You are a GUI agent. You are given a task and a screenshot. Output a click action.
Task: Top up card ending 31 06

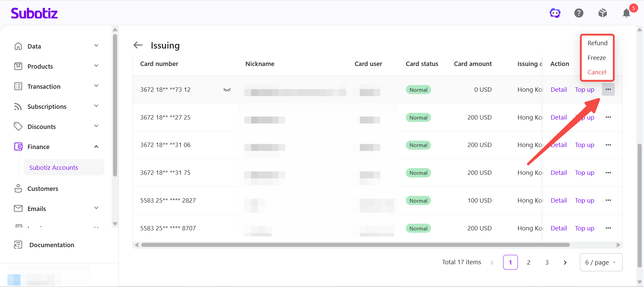pos(585,145)
